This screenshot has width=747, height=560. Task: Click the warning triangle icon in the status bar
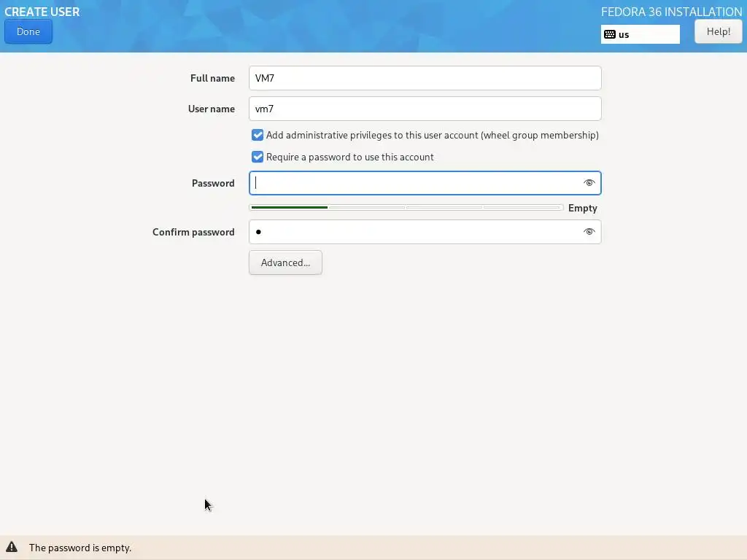(12, 547)
